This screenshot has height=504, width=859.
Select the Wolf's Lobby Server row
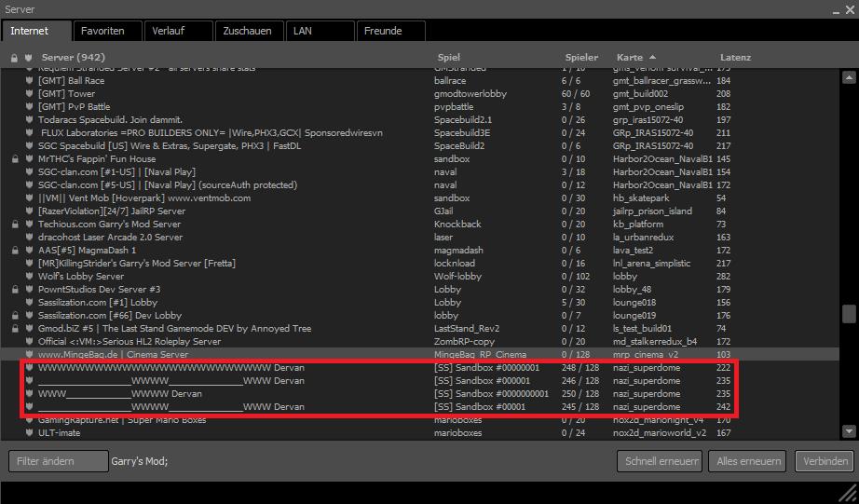[419, 276]
